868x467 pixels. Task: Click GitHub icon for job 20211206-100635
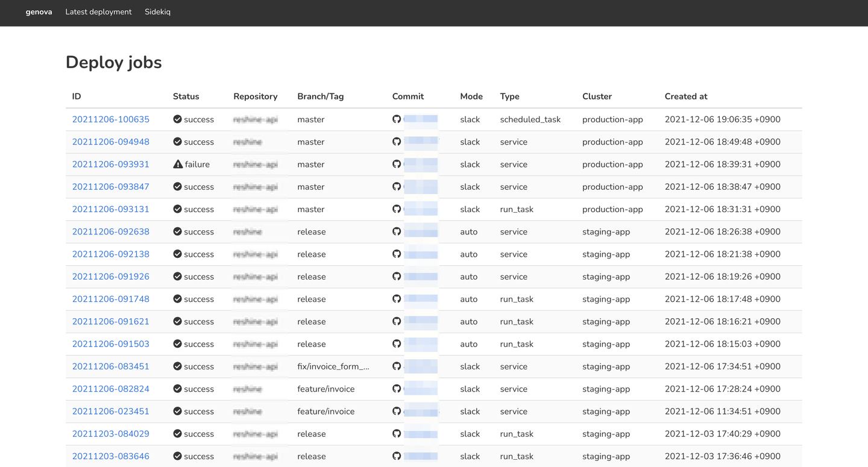[x=397, y=119]
